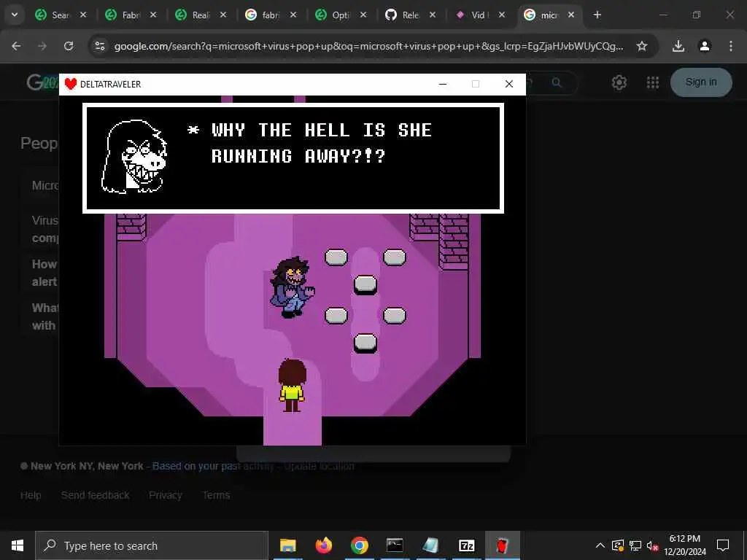Open the Google apps grid
Image resolution: width=747 pixels, height=560 pixels.
click(x=653, y=82)
